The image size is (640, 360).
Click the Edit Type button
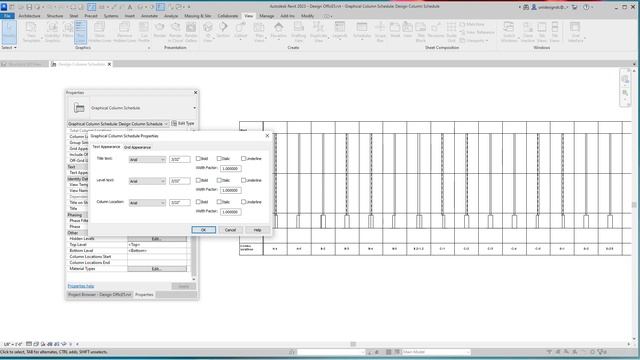tap(183, 123)
